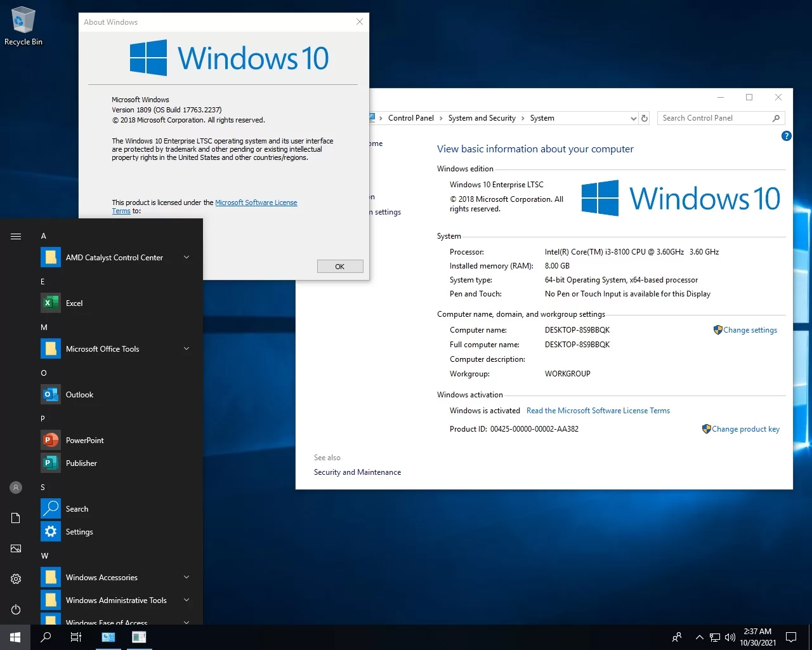Navigate to System and Security breadcrumb

pos(481,118)
